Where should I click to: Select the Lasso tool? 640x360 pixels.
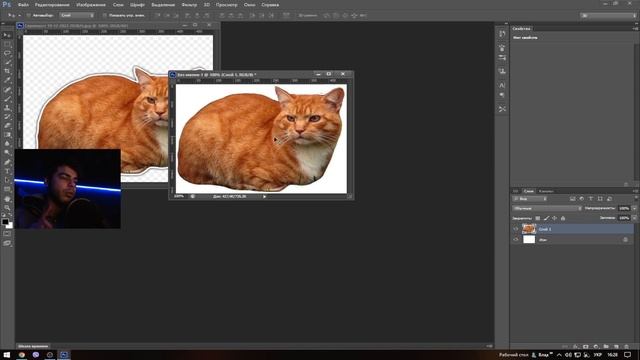coord(7,53)
